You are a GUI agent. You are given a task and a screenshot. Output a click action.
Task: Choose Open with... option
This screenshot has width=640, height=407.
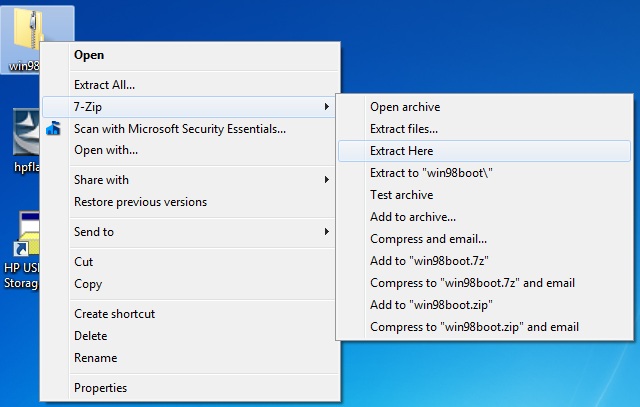191,150
